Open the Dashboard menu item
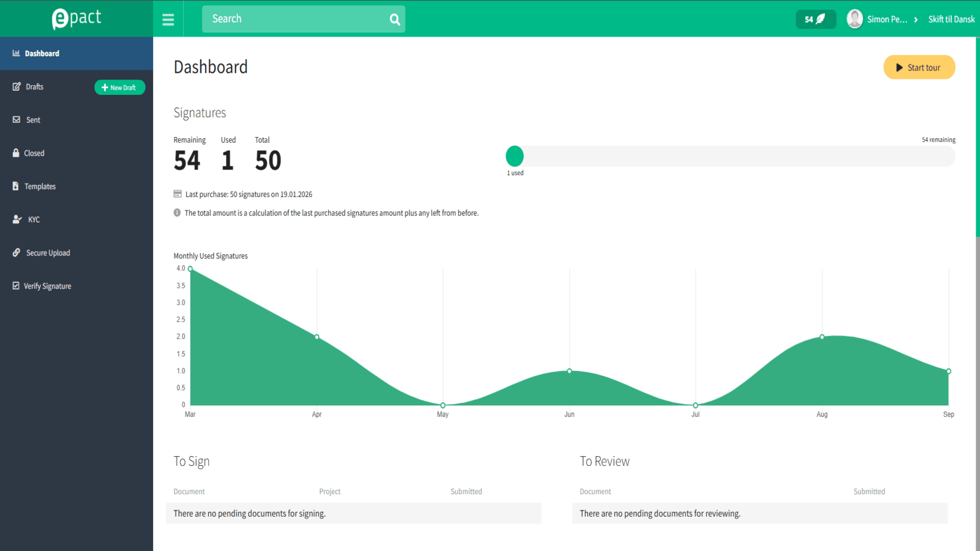This screenshot has height=551, width=980. point(77,53)
